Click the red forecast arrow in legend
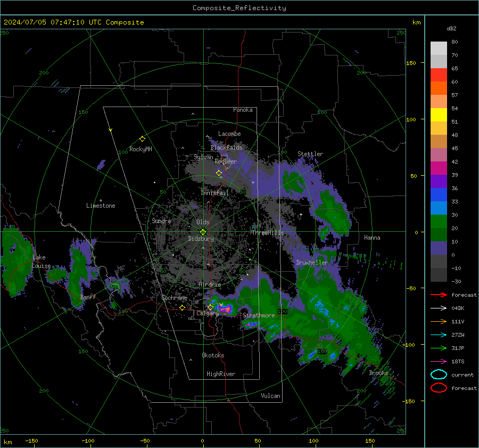This screenshot has width=479, height=448. (x=439, y=295)
